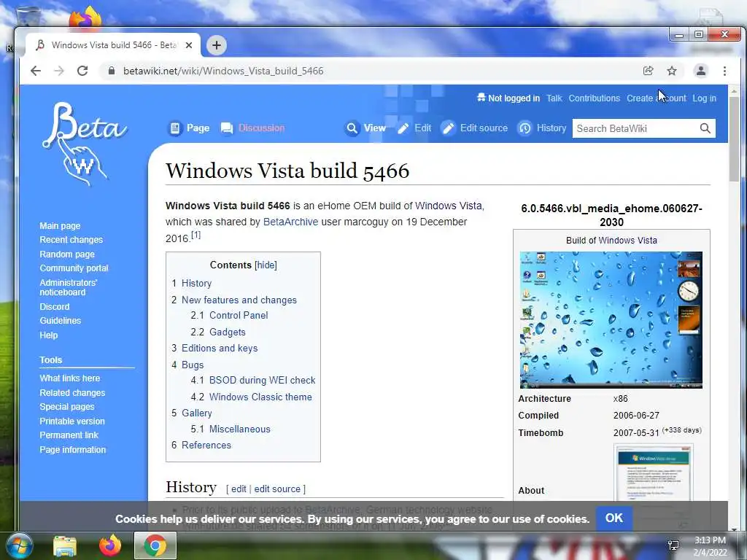
Task: Open the About winver screenshot thumbnail
Action: (653, 472)
